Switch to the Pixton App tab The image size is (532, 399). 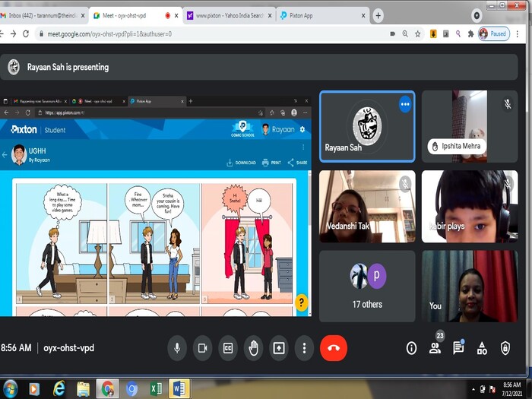(x=320, y=16)
